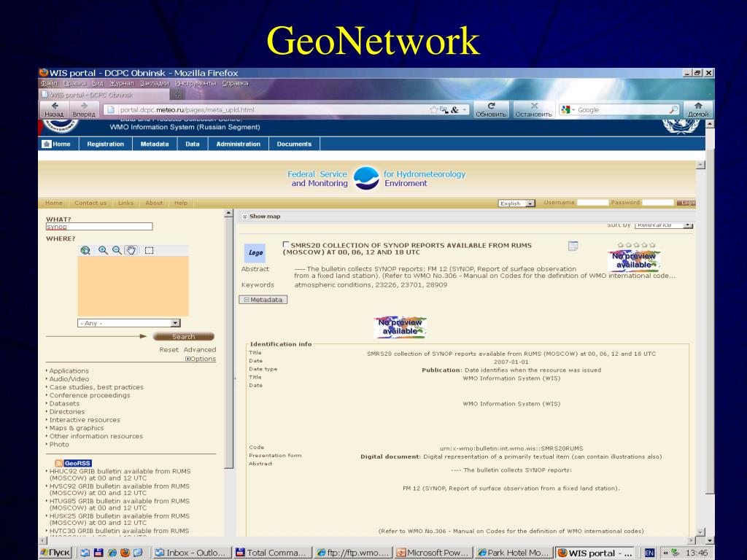
Task: Click the WHAT search text field
Action: pos(99,227)
